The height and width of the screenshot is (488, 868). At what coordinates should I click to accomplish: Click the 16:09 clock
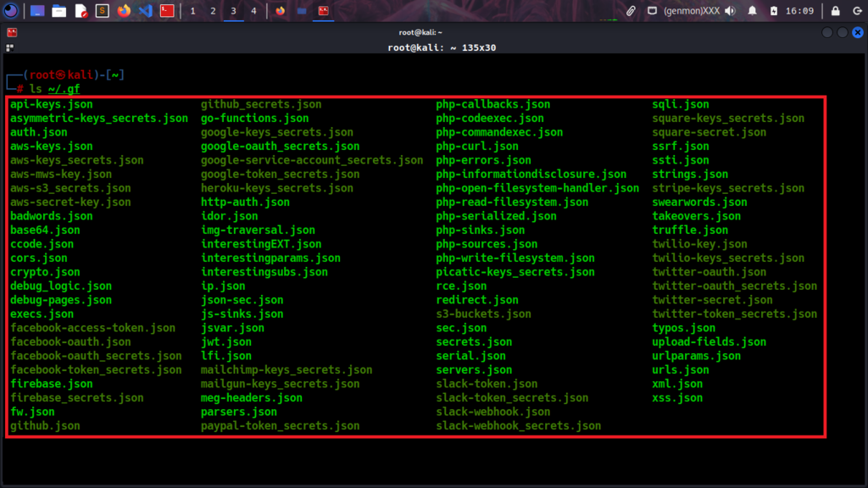pos(798,11)
